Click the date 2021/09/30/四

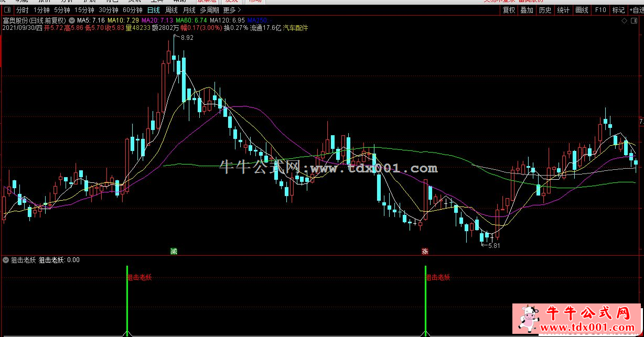22,28
